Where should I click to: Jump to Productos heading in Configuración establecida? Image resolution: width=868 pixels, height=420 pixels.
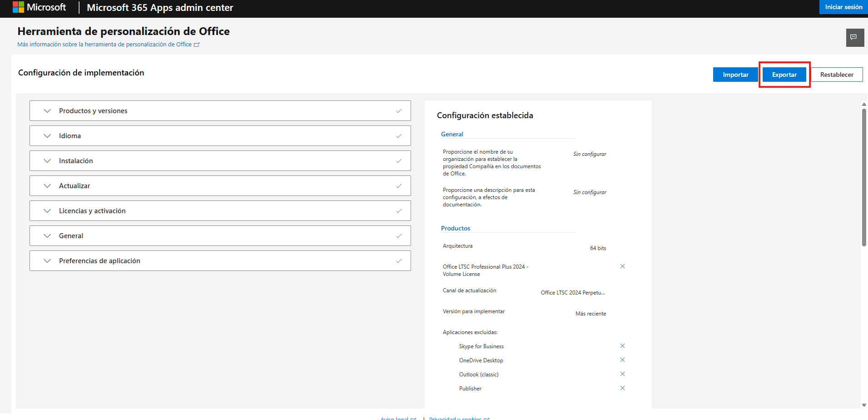[456, 228]
